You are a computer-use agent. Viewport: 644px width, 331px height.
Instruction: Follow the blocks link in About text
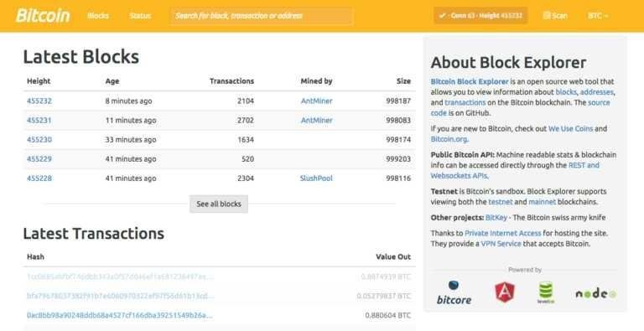pyautogui.click(x=566, y=92)
